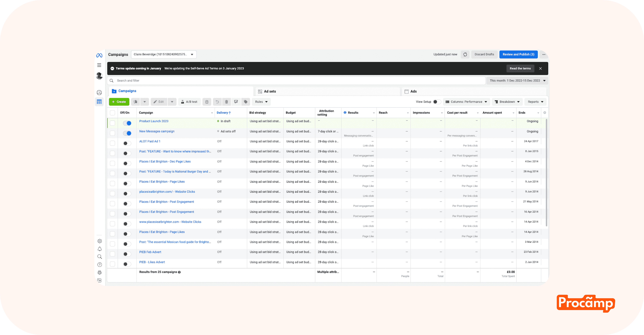Click the green Create button
This screenshot has height=335, width=644.
119,102
